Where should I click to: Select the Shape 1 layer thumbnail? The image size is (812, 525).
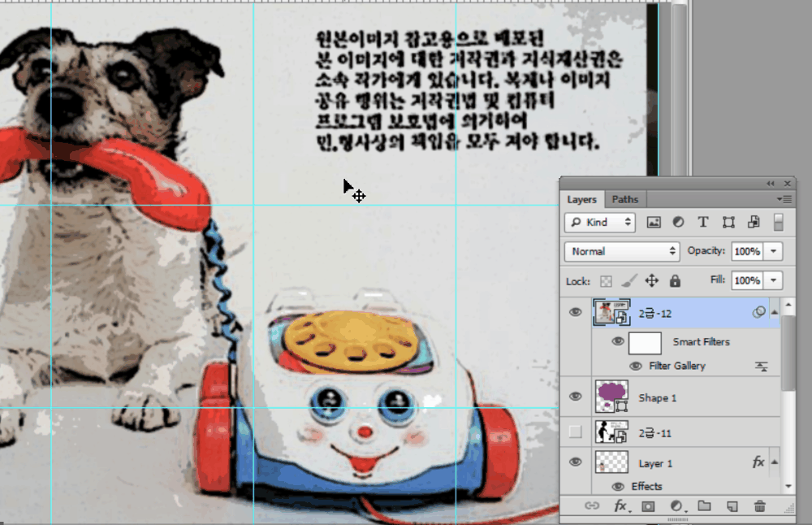coord(611,397)
